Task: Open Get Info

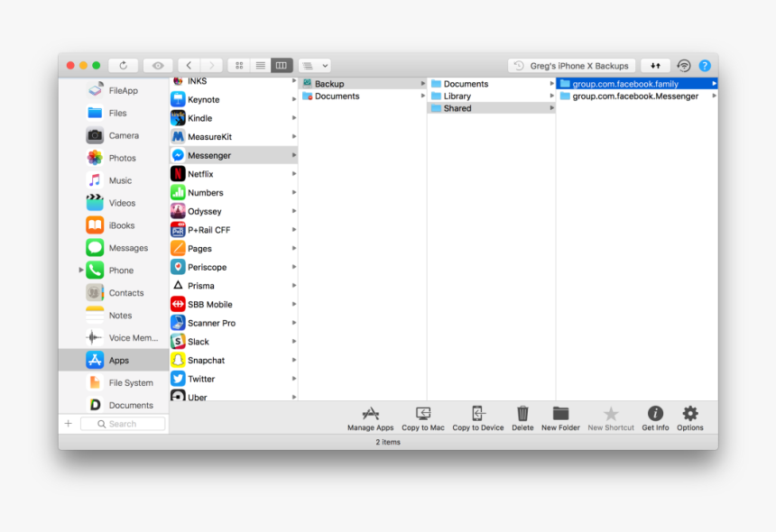Action: (x=655, y=418)
